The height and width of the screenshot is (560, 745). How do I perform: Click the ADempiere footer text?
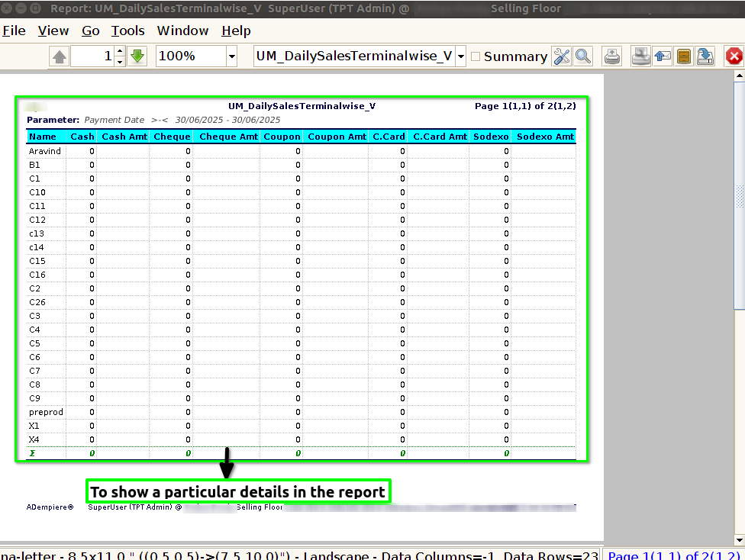(x=50, y=507)
